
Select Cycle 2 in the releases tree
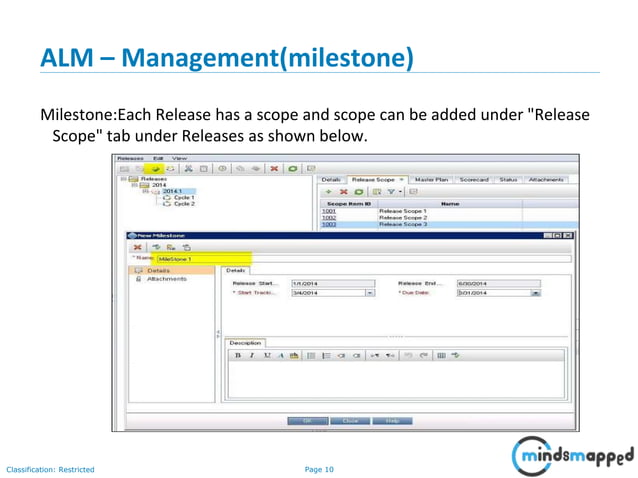click(184, 204)
